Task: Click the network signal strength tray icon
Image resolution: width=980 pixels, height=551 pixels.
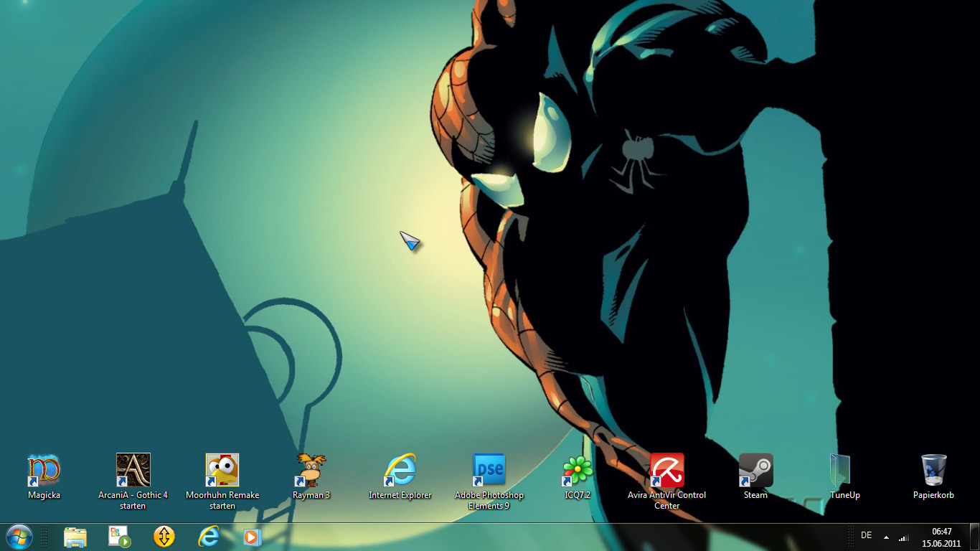Action: [904, 537]
